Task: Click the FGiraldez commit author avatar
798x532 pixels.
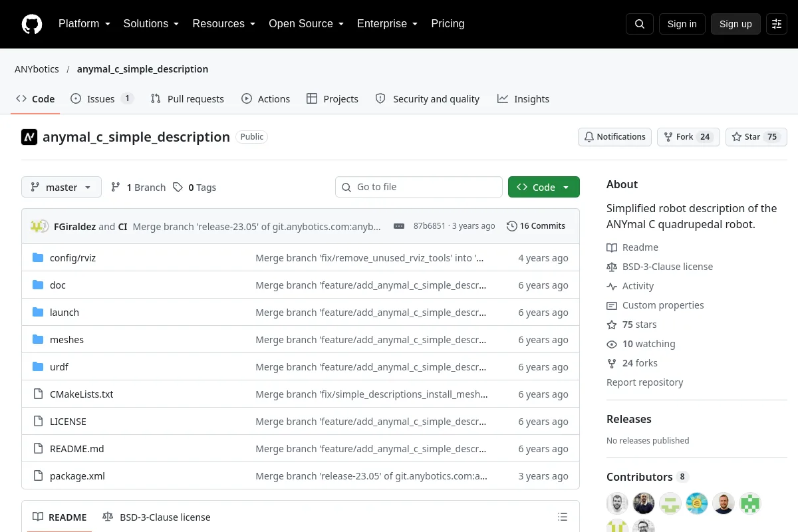Action: pos(36,226)
